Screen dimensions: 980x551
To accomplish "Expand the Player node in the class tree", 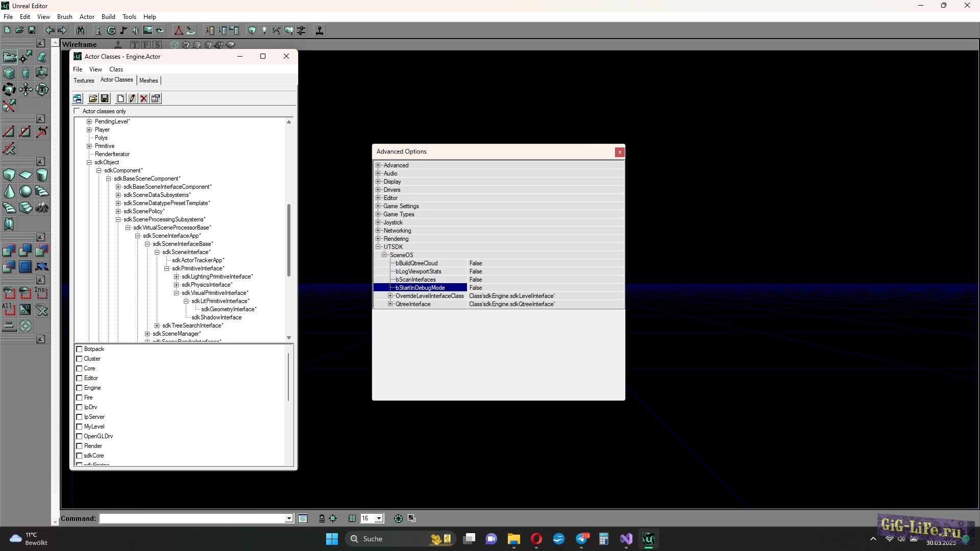I will (89, 130).
